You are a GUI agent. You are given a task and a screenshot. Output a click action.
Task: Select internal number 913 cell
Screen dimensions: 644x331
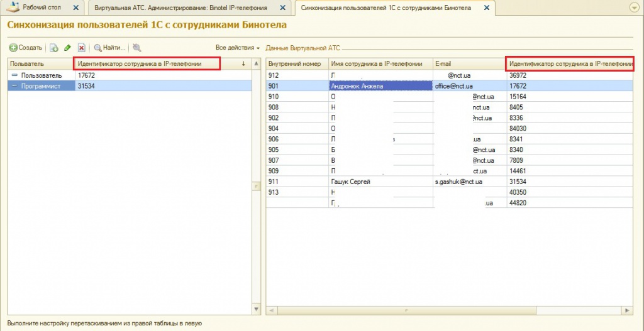tap(297, 192)
